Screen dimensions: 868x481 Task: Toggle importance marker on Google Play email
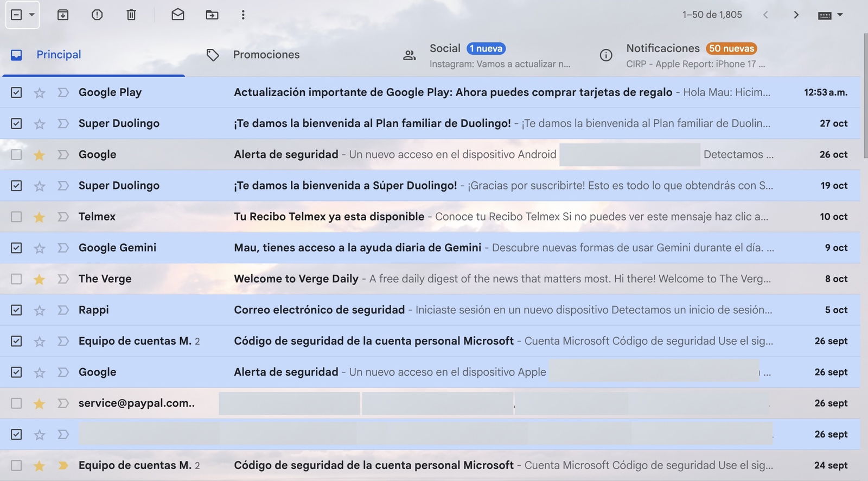coord(63,92)
